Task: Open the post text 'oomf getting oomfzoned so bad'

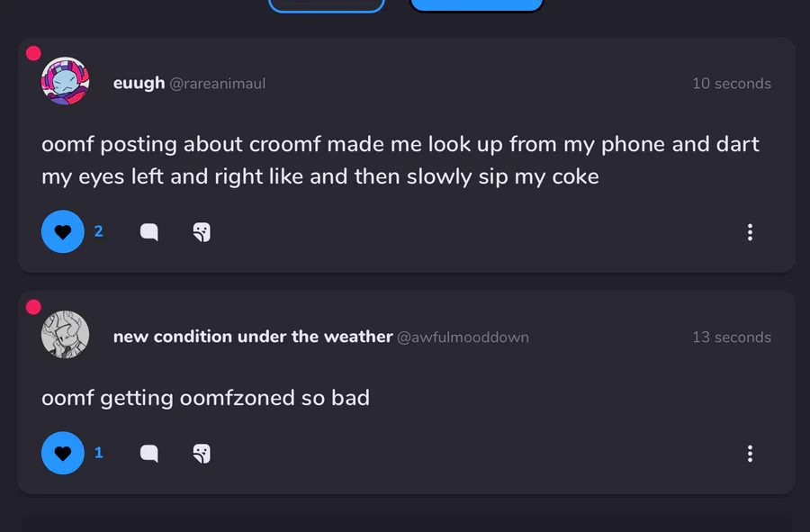Action: click(205, 397)
